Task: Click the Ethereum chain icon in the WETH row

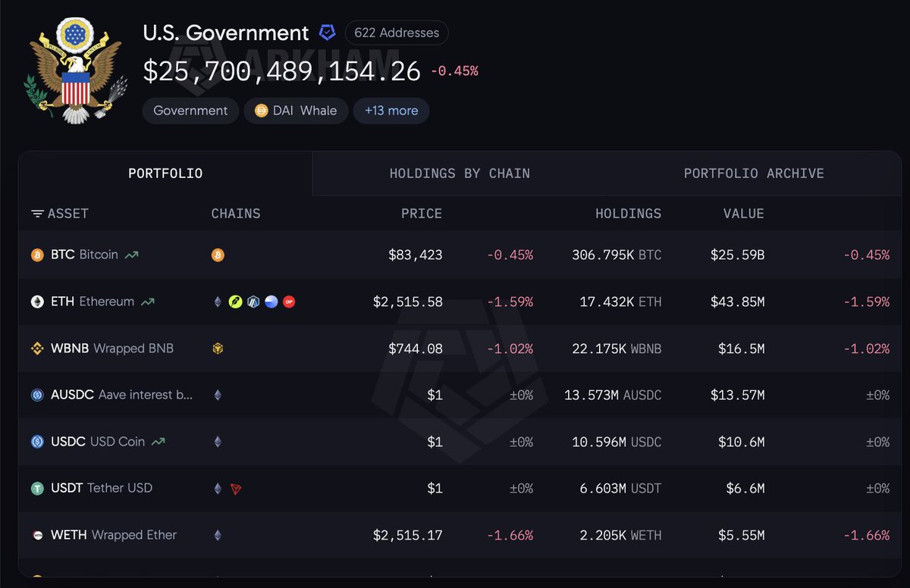Action: click(218, 535)
